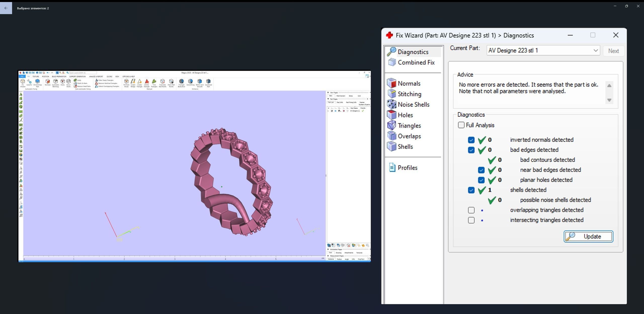Open the Current Part dropdown
The height and width of the screenshot is (314, 644).
click(595, 51)
